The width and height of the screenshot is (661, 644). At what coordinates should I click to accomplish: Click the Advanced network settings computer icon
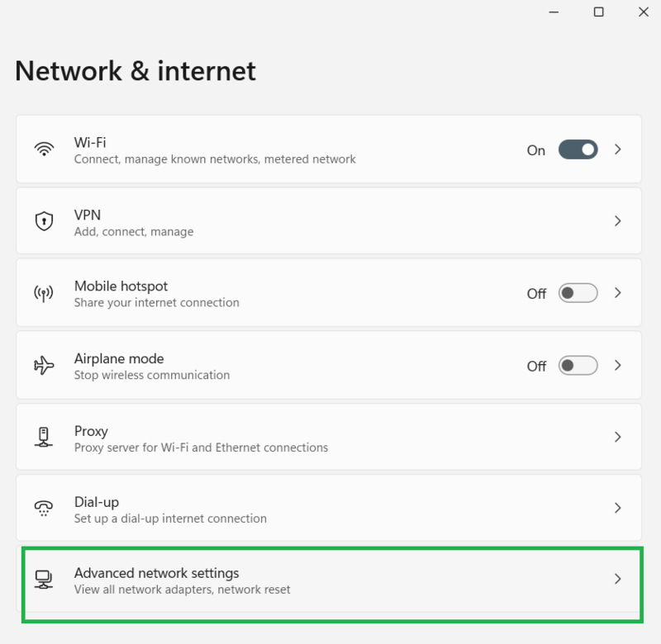pos(44,580)
